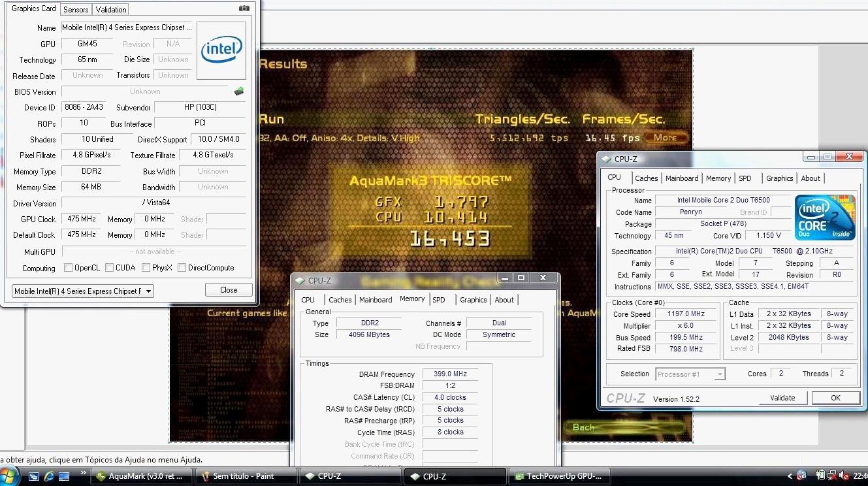Click the BIOS save chip icon in GPU-Z

point(239,91)
